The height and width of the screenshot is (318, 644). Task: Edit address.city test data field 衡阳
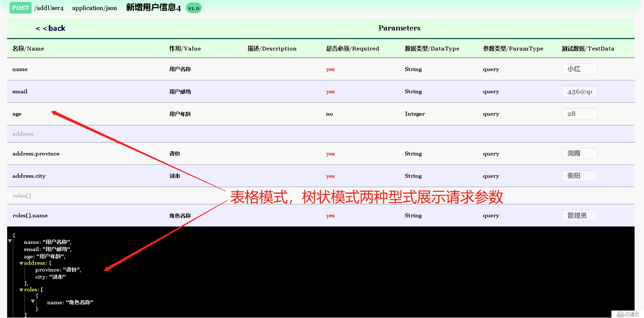pyautogui.click(x=579, y=176)
